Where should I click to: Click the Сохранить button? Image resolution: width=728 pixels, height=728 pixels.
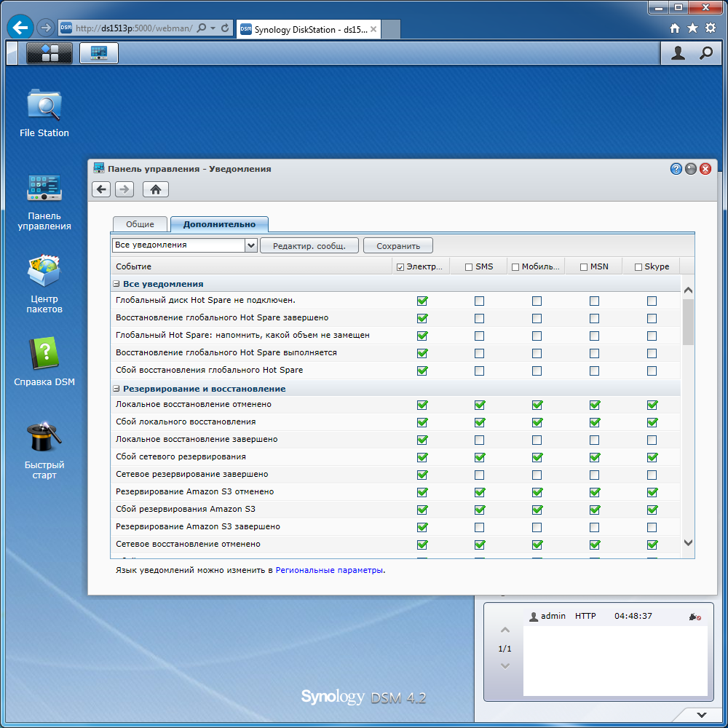[398, 245]
